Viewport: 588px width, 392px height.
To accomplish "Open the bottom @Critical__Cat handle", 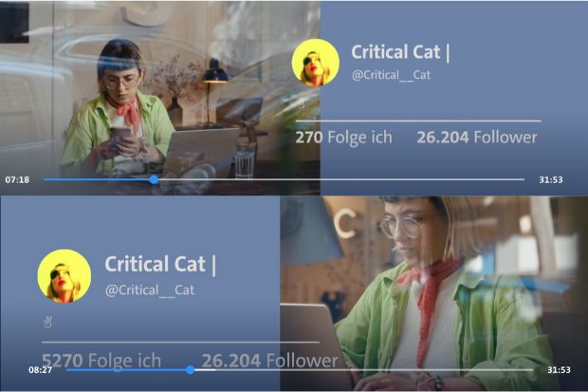I will pos(150,290).
